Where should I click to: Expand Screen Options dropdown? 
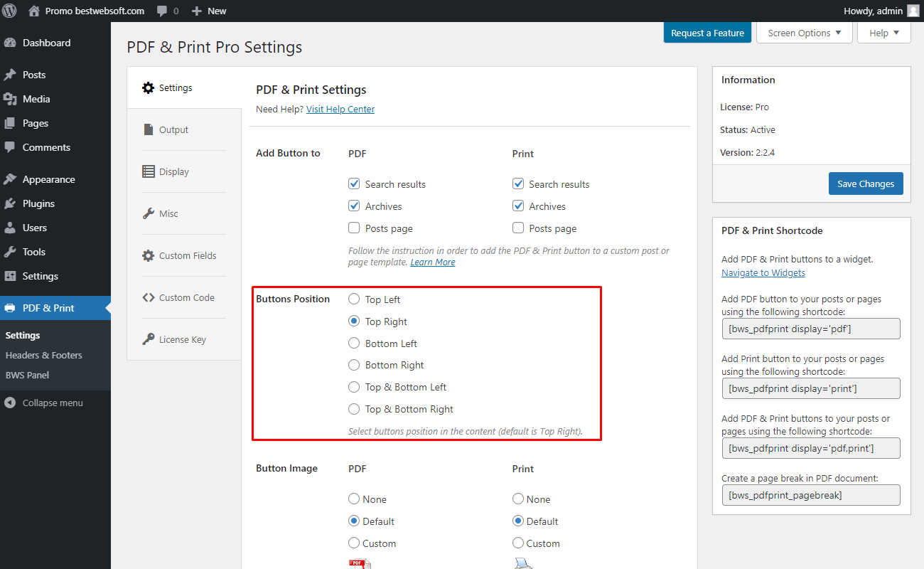pos(805,33)
